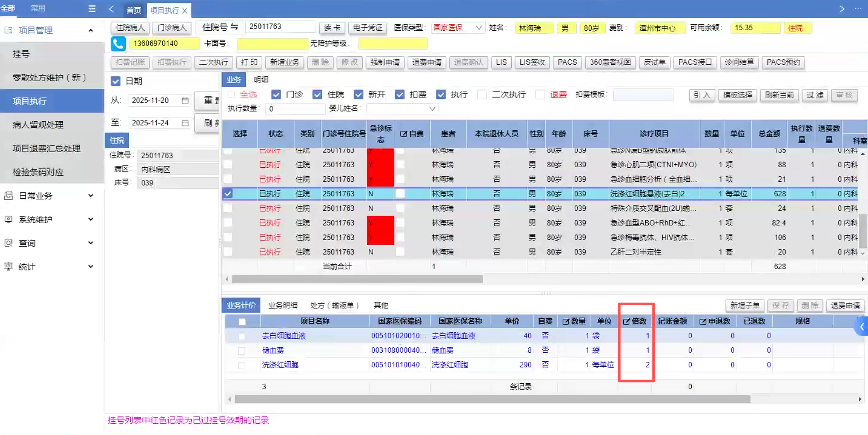The image size is (868, 435).
Task: Click the swap icon next to 住院号
Action: [234, 27]
